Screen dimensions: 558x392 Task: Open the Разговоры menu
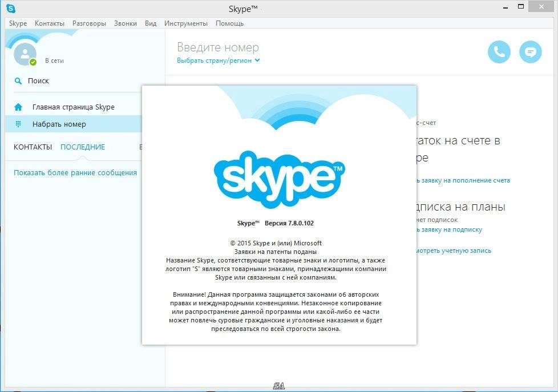(x=89, y=23)
